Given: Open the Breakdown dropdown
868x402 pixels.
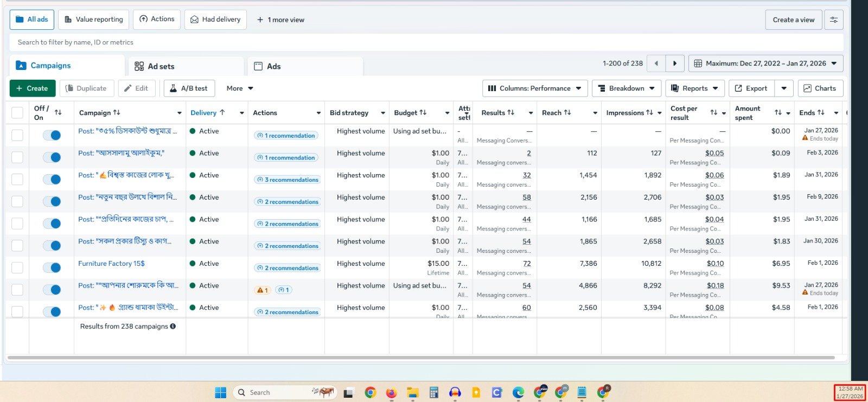Looking at the screenshot, I should pyautogui.click(x=626, y=88).
